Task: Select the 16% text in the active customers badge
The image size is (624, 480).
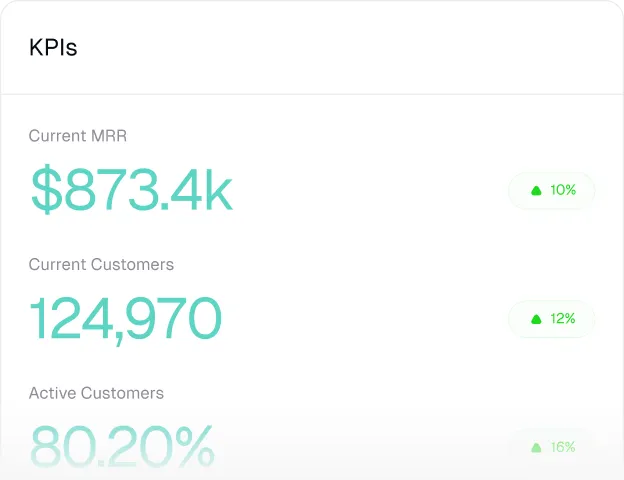Action: pyautogui.click(x=563, y=447)
